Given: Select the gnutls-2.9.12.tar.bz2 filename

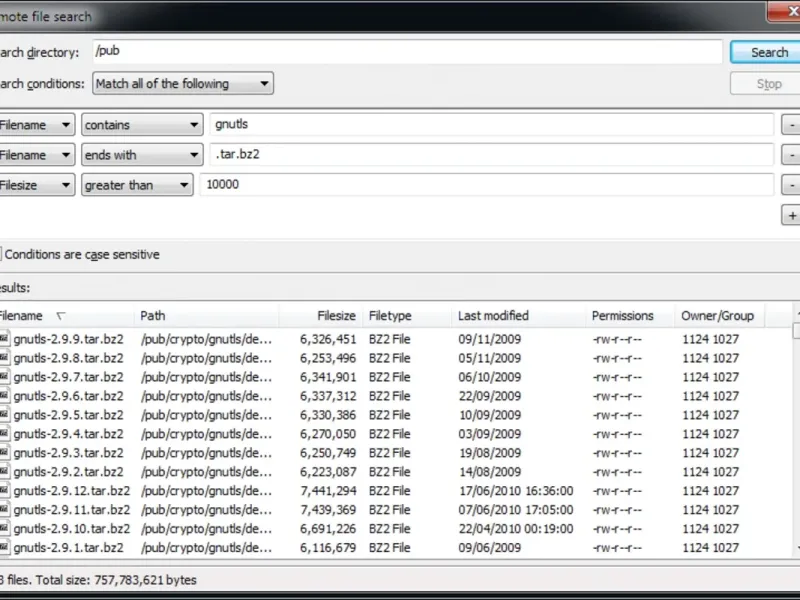Looking at the screenshot, I should pyautogui.click(x=71, y=491).
